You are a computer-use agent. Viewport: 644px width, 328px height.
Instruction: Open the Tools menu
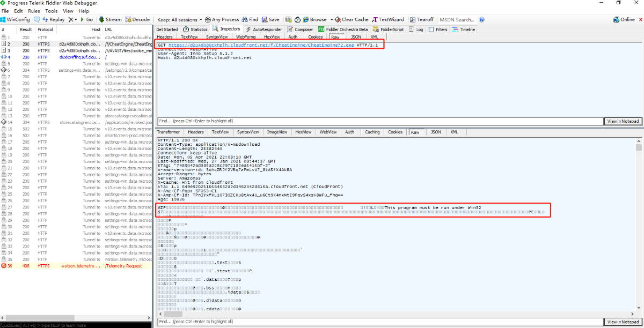click(x=52, y=11)
